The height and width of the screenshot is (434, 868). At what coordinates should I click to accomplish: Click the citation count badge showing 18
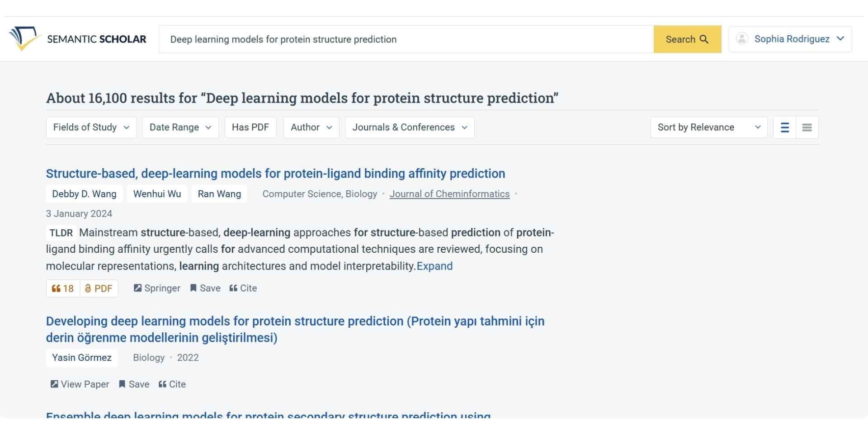(63, 288)
